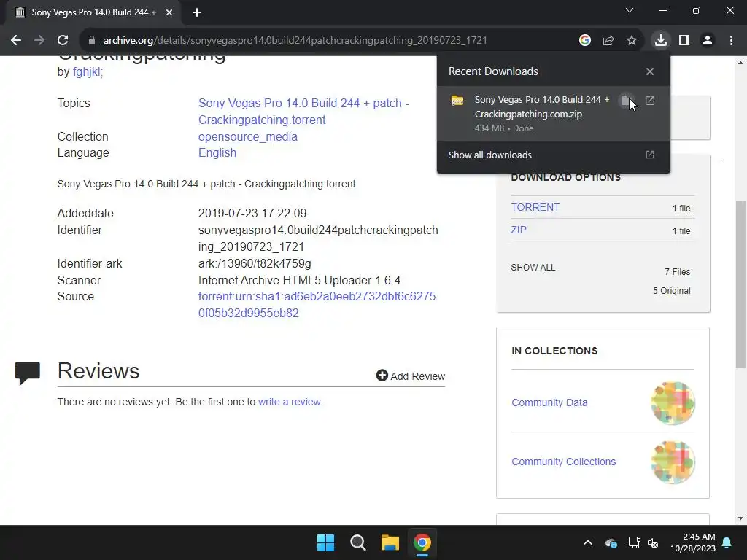Image resolution: width=747 pixels, height=560 pixels.
Task: Click the Reviews heading
Action: click(98, 371)
